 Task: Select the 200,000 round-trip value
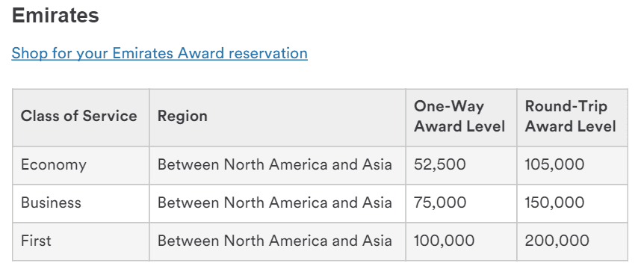tap(557, 241)
